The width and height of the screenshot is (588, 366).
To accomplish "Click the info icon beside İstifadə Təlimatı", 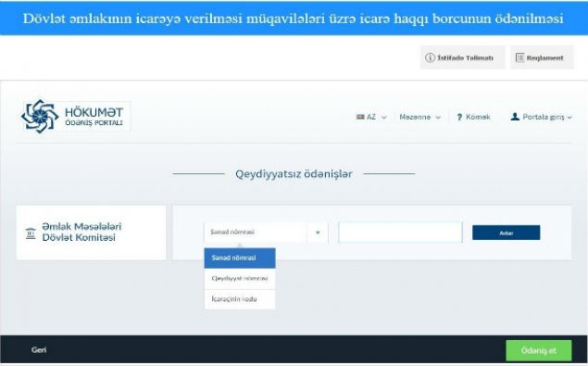I will (430, 57).
